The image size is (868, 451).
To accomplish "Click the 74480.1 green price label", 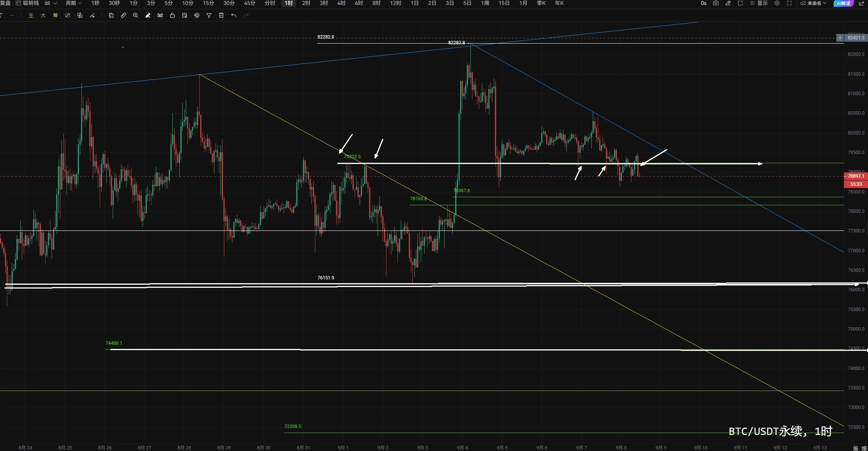I will pyautogui.click(x=114, y=343).
